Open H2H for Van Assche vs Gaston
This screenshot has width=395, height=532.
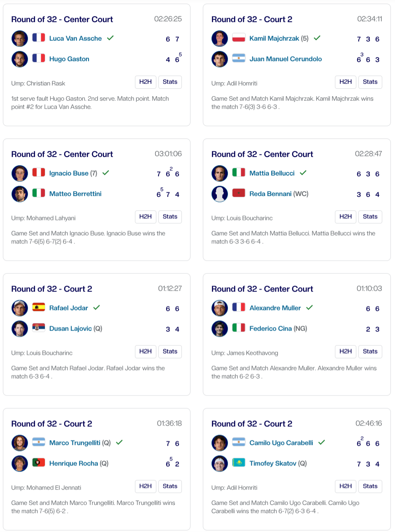(145, 82)
